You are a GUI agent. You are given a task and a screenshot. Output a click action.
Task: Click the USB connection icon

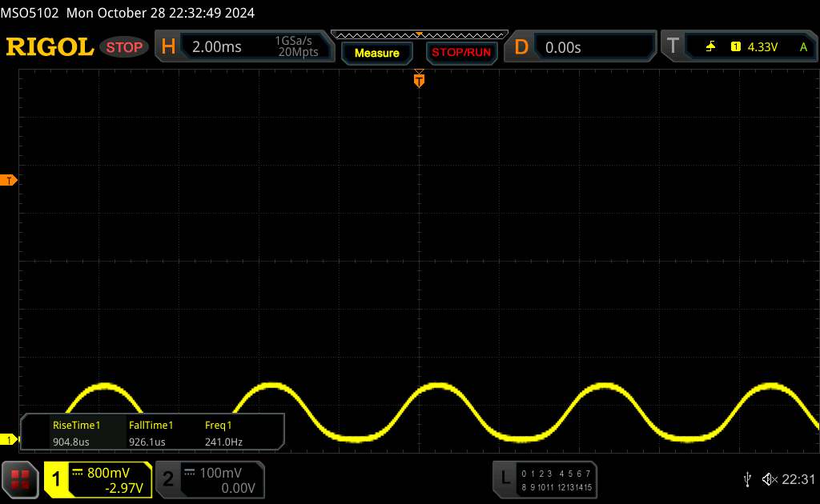tap(747, 478)
